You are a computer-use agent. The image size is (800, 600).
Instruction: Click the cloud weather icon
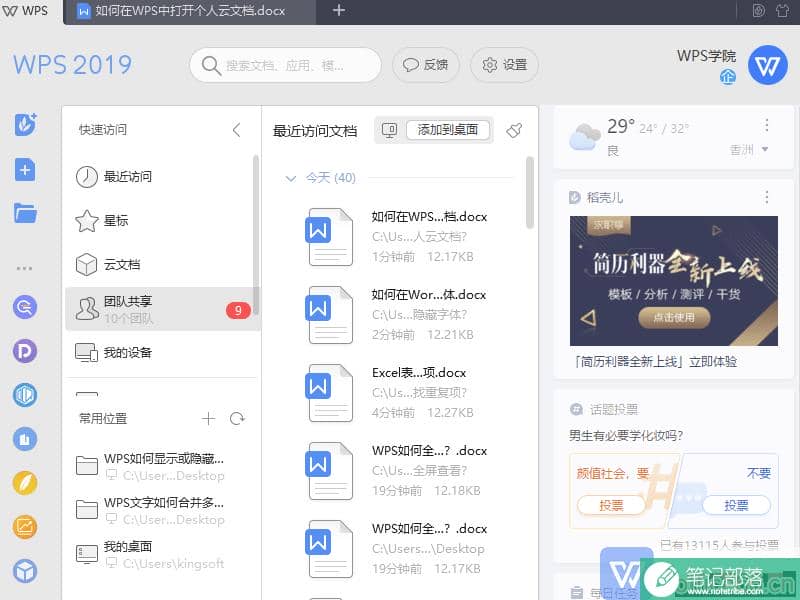point(584,137)
